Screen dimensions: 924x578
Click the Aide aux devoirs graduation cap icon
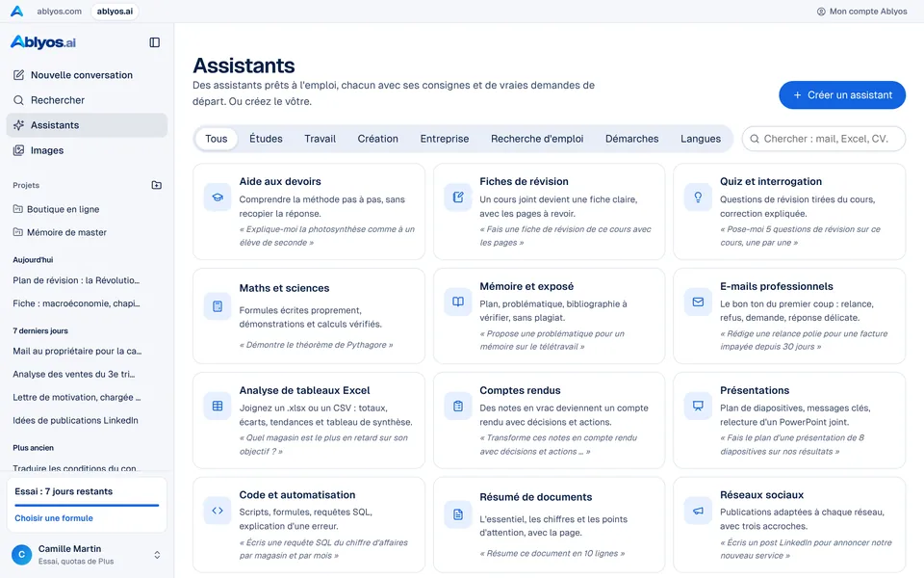218,197
